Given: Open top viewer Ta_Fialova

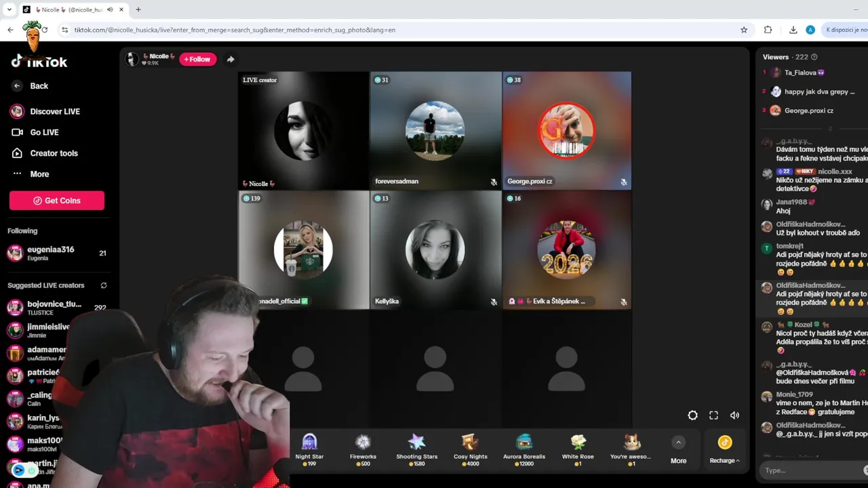Looking at the screenshot, I should [804, 73].
